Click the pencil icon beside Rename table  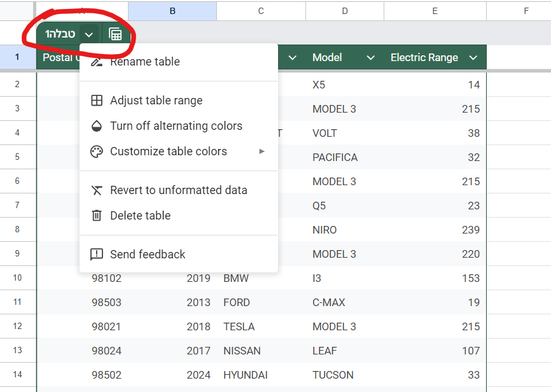tap(97, 62)
